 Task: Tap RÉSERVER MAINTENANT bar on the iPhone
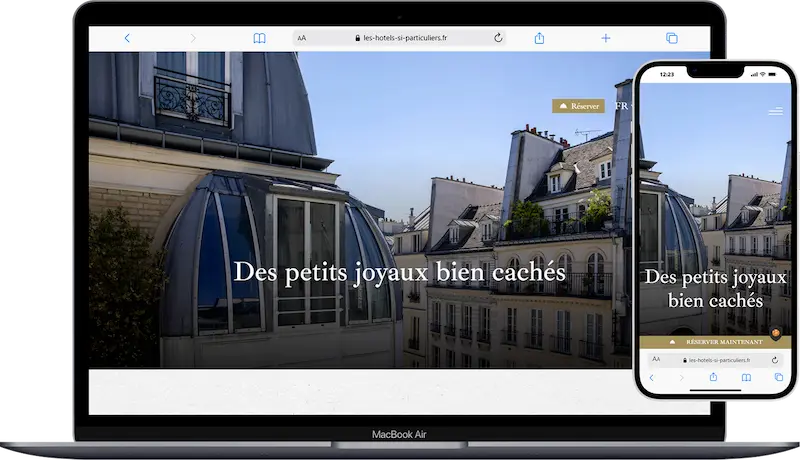715,342
